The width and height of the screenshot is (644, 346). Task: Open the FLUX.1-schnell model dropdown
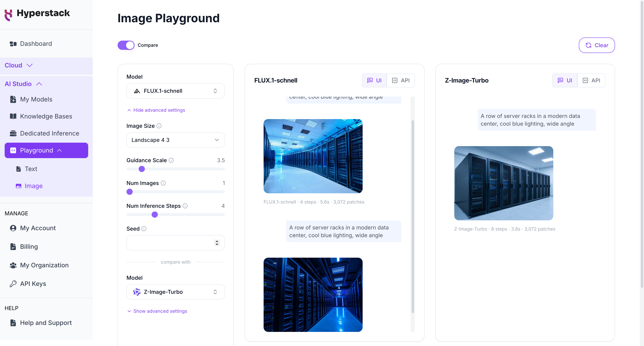point(175,91)
